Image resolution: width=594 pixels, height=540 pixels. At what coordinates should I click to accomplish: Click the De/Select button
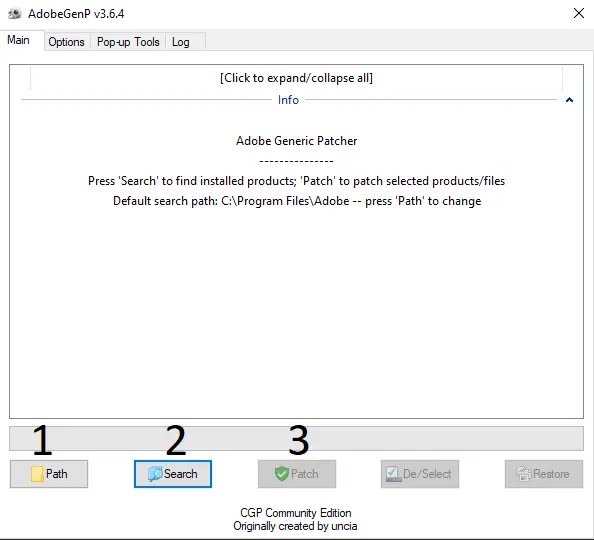pos(420,474)
